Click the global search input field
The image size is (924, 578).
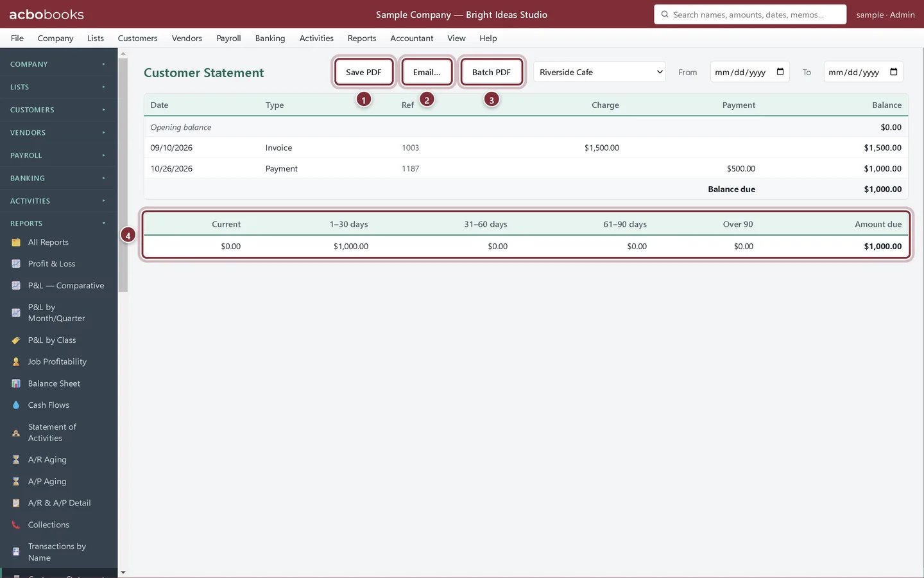coord(750,14)
